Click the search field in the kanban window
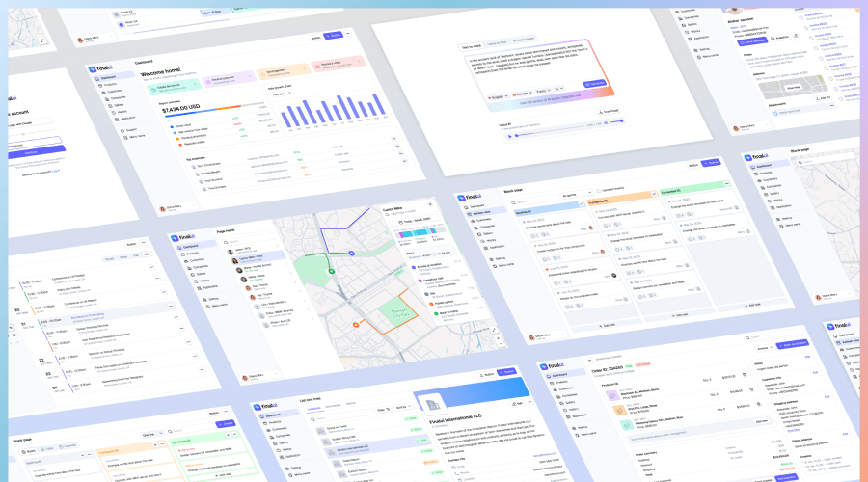 (x=534, y=201)
